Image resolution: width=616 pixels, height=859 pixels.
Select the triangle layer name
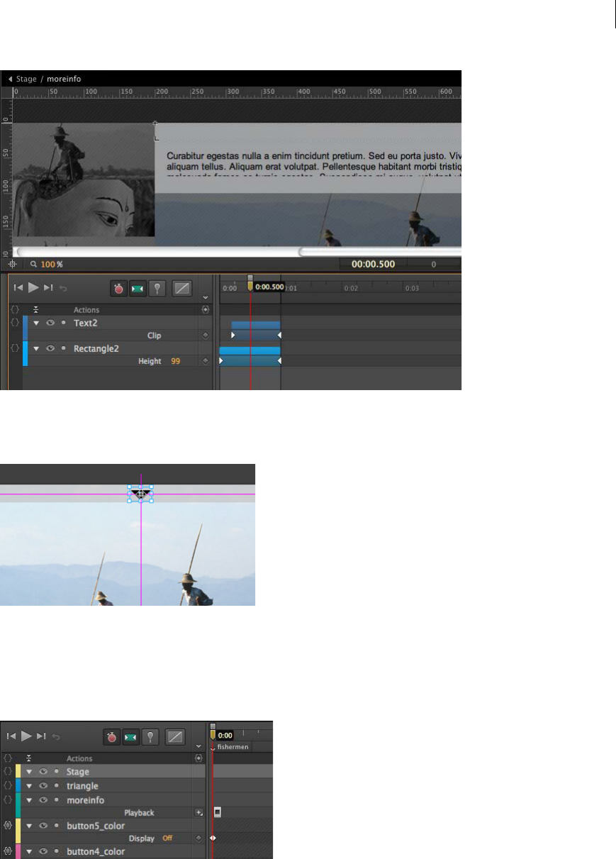(x=82, y=786)
